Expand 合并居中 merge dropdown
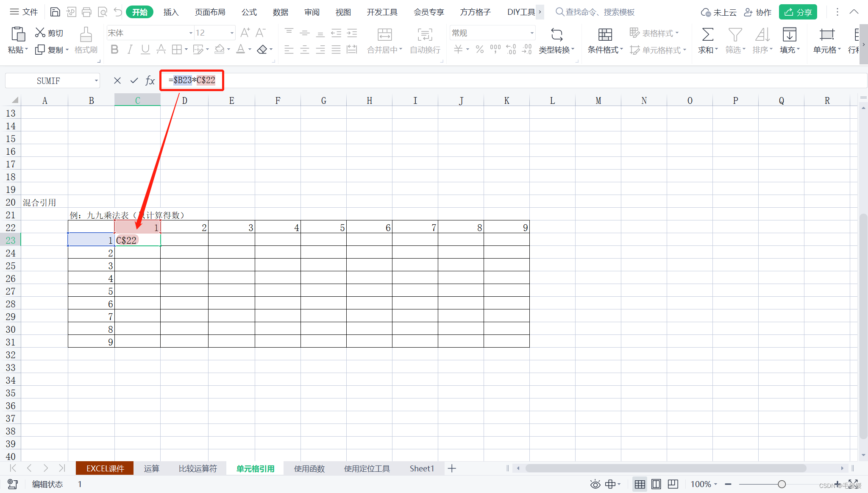The width and height of the screenshot is (868, 493). point(401,50)
